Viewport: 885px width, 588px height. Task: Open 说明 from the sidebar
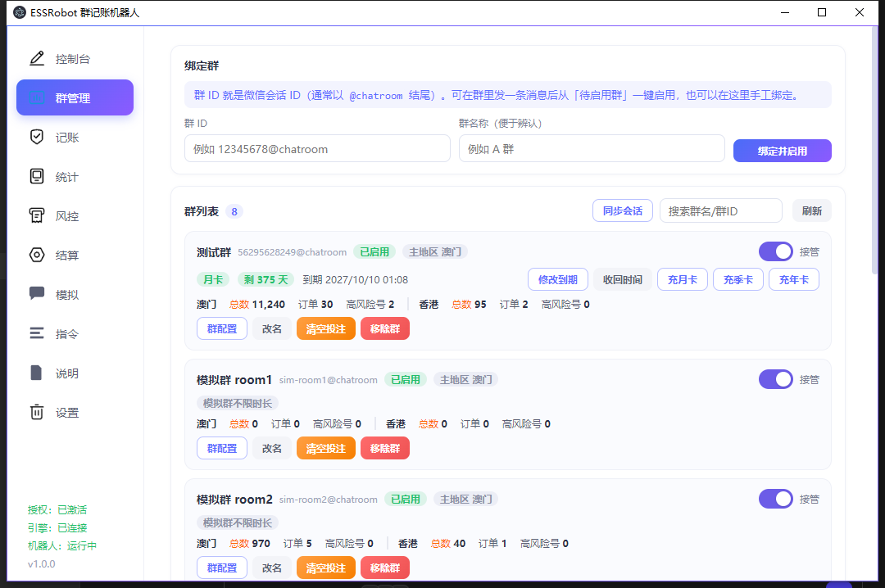pos(66,373)
